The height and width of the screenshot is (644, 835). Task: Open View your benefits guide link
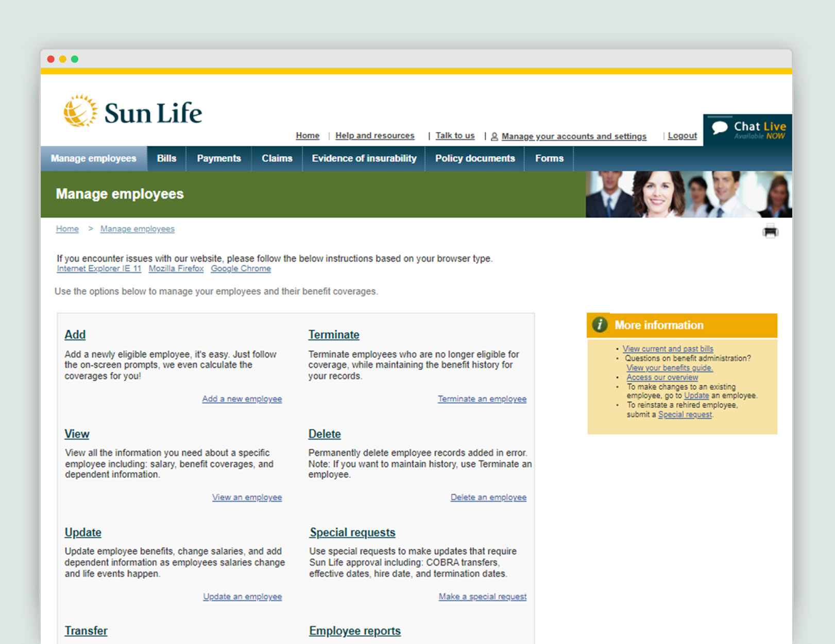tap(670, 368)
